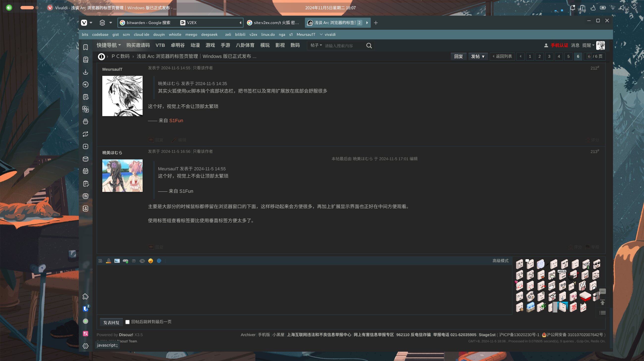Open the Mail panel icon
This screenshot has width=644, height=361.
[x=85, y=159]
